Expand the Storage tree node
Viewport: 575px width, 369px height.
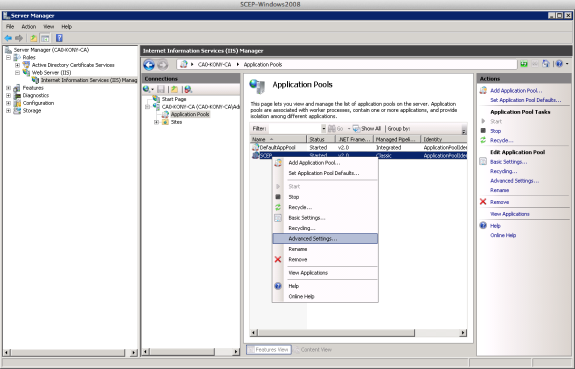point(8,111)
